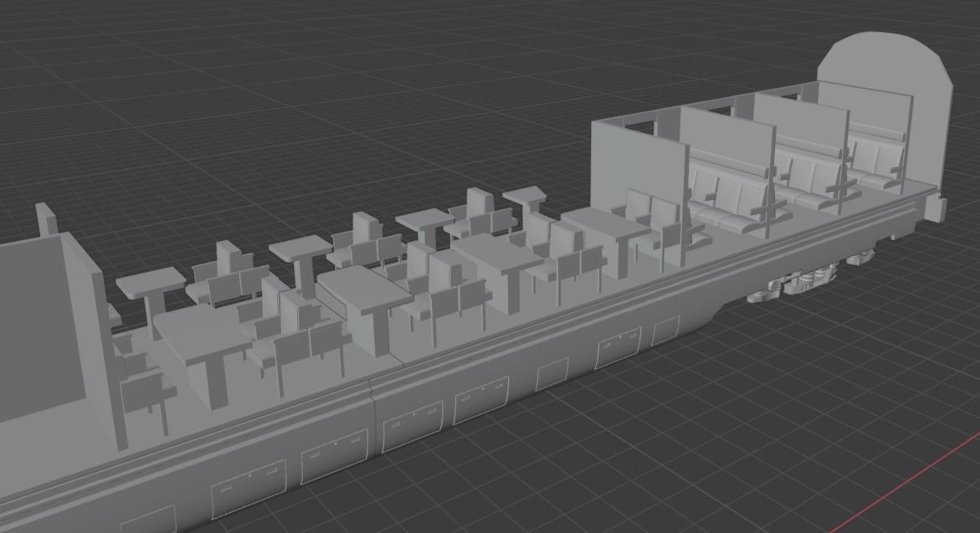The image size is (980, 533).
Task: Select the wheel bogie under the car
Action: click(x=813, y=275)
